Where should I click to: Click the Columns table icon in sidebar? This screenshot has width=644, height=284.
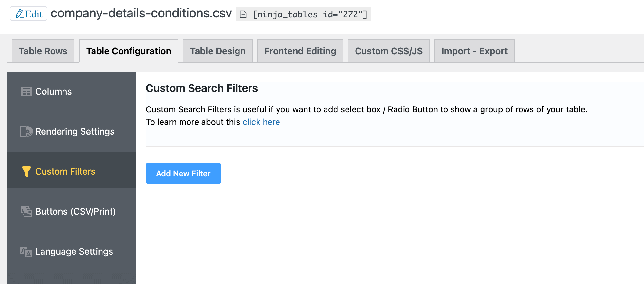point(26,91)
